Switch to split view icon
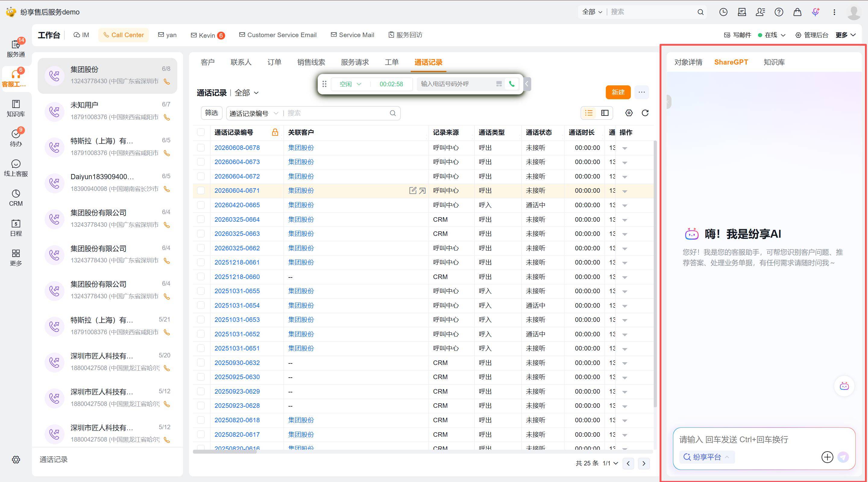The width and height of the screenshot is (868, 482). 605,113
